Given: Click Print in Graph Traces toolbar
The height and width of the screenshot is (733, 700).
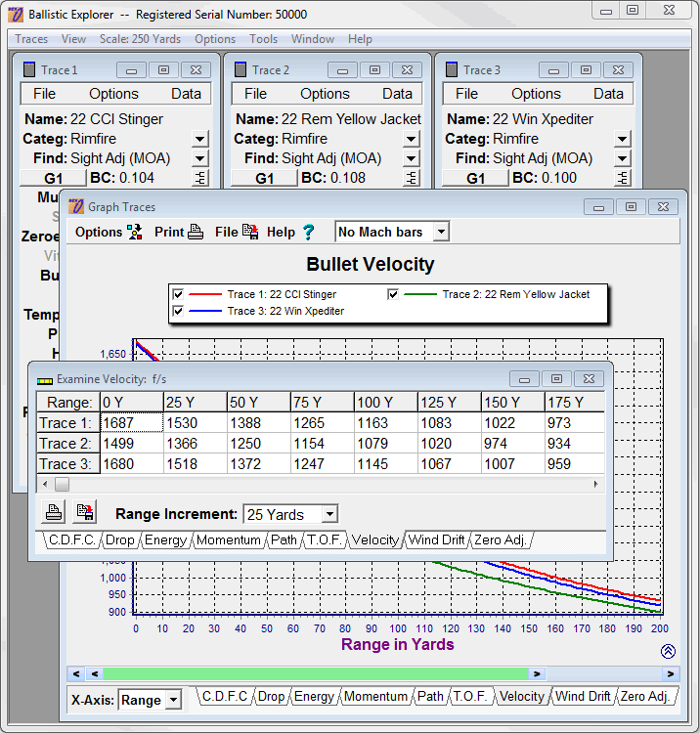Looking at the screenshot, I should coord(179,232).
